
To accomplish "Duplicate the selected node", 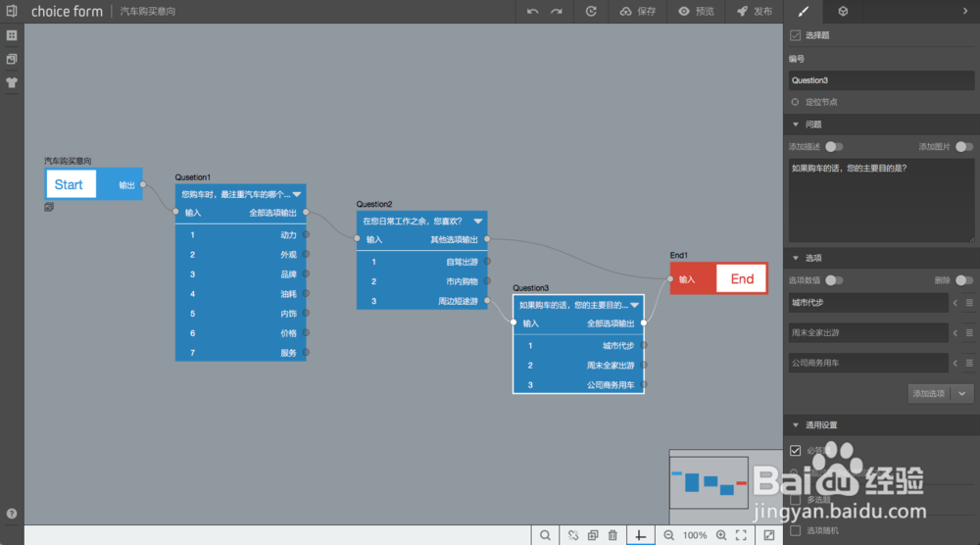I will click(593, 535).
